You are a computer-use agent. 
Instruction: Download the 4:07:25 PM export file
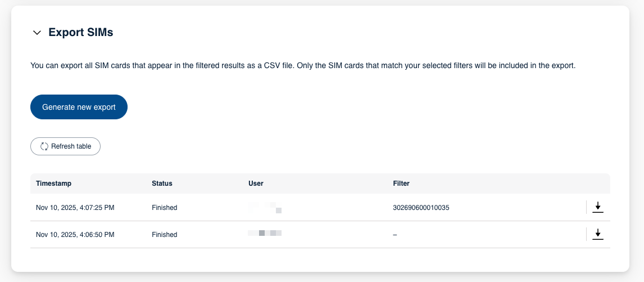(598, 208)
